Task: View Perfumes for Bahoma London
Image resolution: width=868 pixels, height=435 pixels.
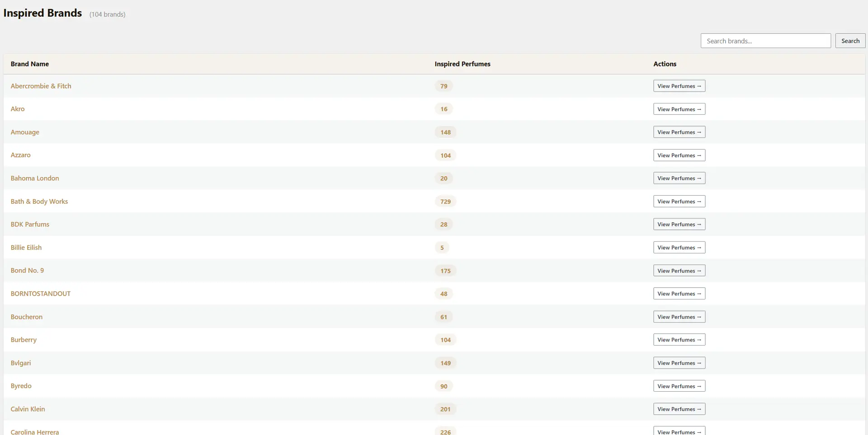Action: click(x=679, y=178)
